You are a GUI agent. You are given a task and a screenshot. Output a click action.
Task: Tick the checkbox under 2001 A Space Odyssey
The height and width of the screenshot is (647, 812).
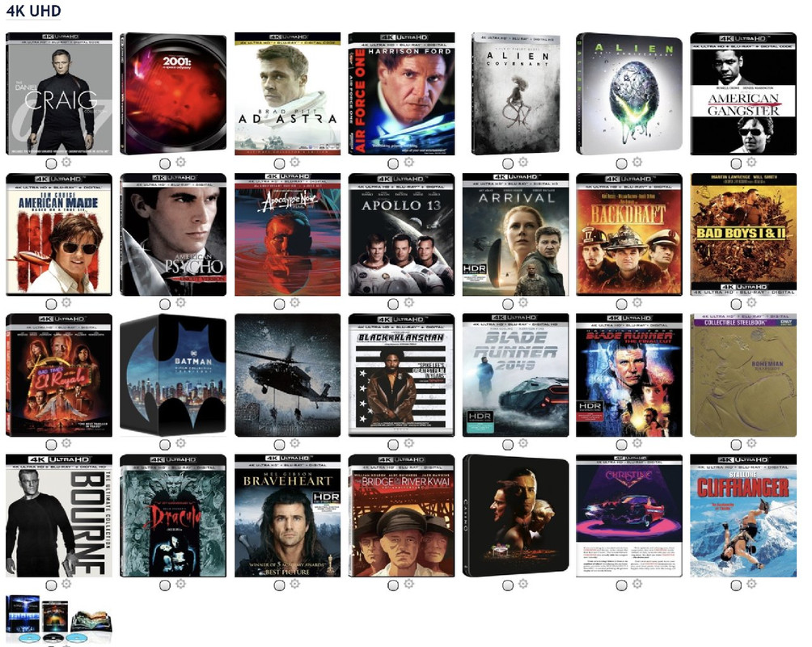click(165, 163)
